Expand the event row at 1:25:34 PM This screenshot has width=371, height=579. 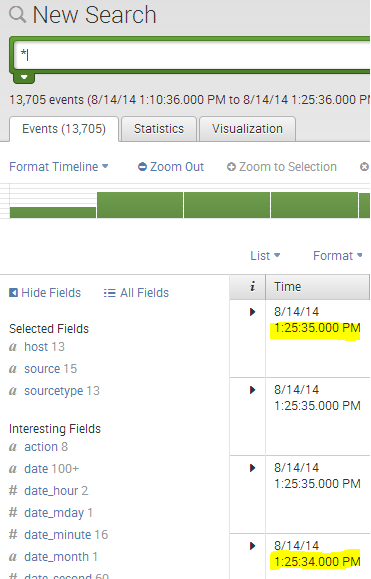click(253, 546)
